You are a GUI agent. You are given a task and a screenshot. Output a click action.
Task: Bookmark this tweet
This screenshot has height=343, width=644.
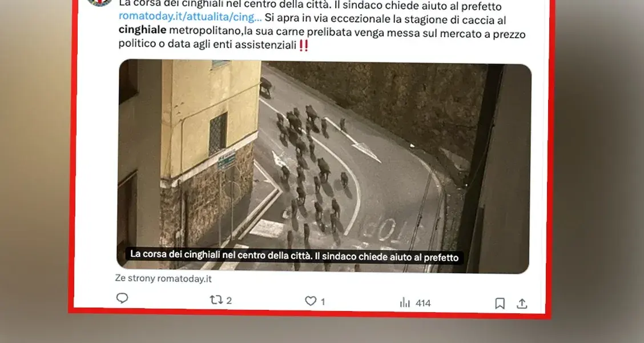(500, 304)
